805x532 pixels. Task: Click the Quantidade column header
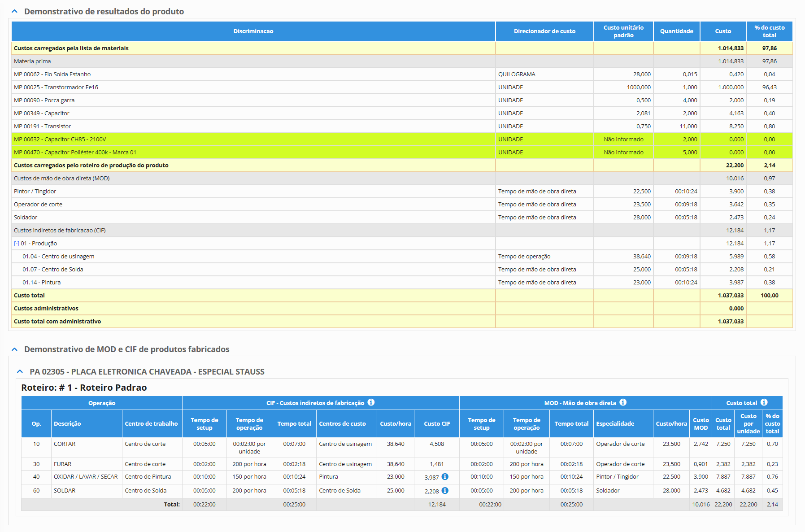pyautogui.click(x=676, y=31)
